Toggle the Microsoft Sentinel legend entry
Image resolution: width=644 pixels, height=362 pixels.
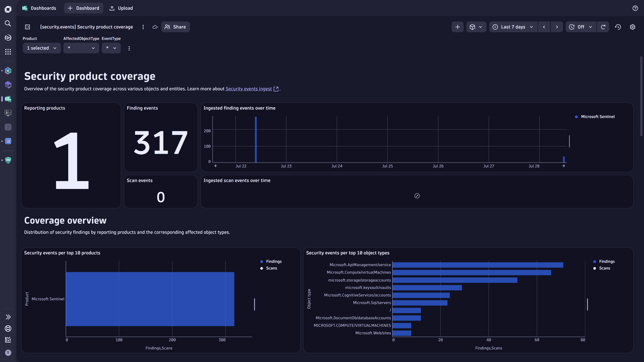click(x=598, y=116)
